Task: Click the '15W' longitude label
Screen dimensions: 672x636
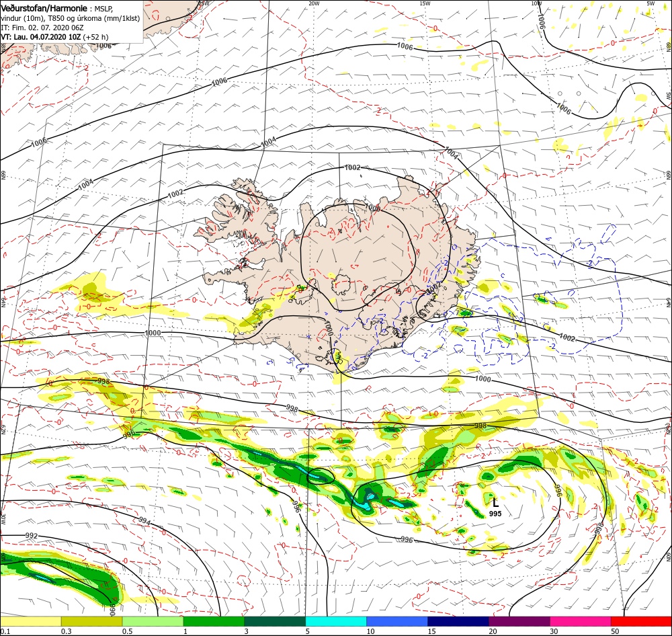Action: coord(425,3)
